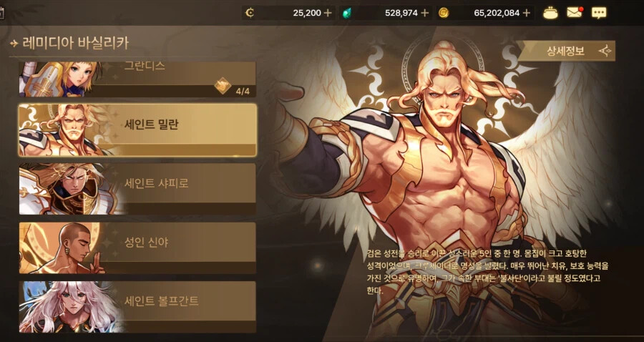
Task: Open the chat speech bubble icon
Action: click(x=599, y=13)
